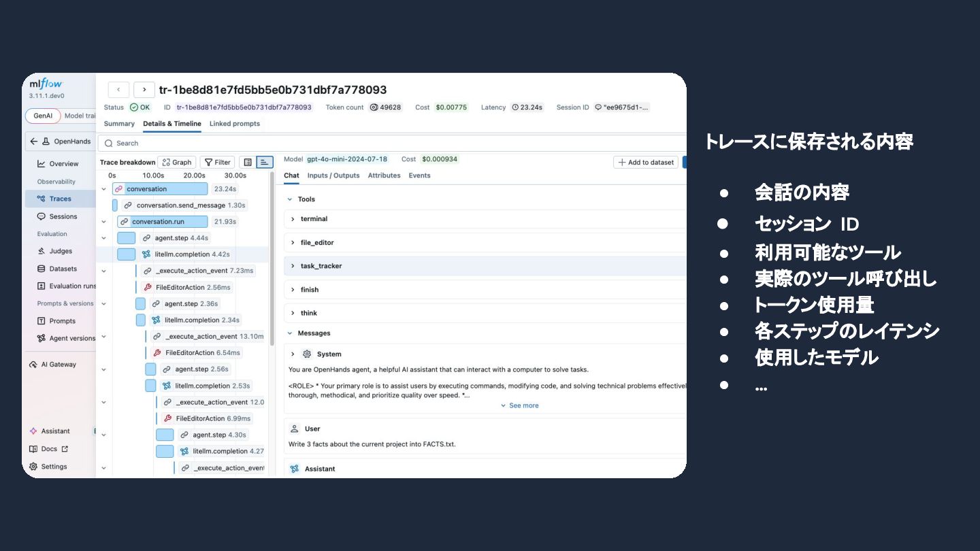Viewport: 980px width, 551px height.
Task: Select the FileEditorAction 6.54ms span
Action: pyautogui.click(x=197, y=353)
